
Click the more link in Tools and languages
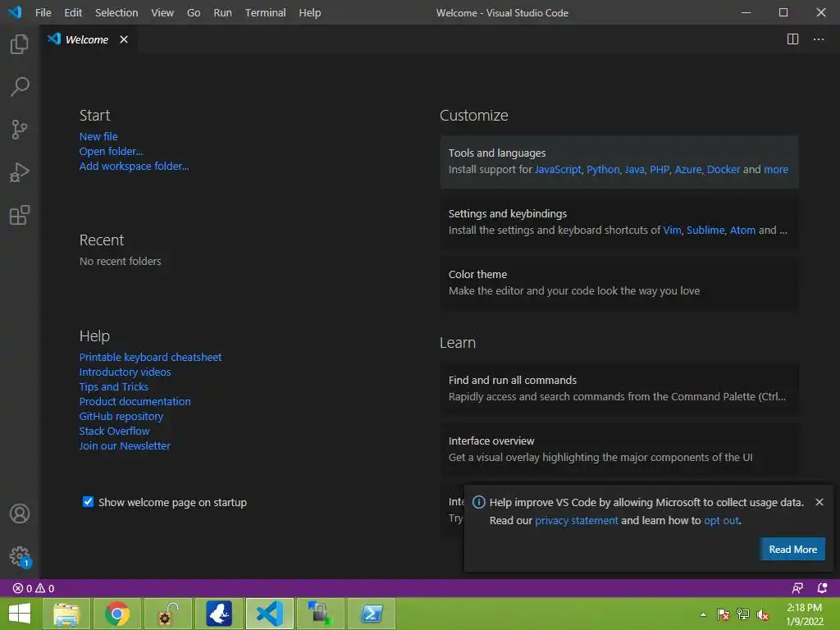pos(776,169)
